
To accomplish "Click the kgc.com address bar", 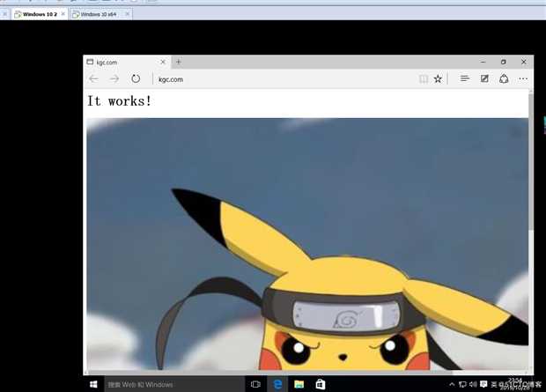I will tap(284, 79).
